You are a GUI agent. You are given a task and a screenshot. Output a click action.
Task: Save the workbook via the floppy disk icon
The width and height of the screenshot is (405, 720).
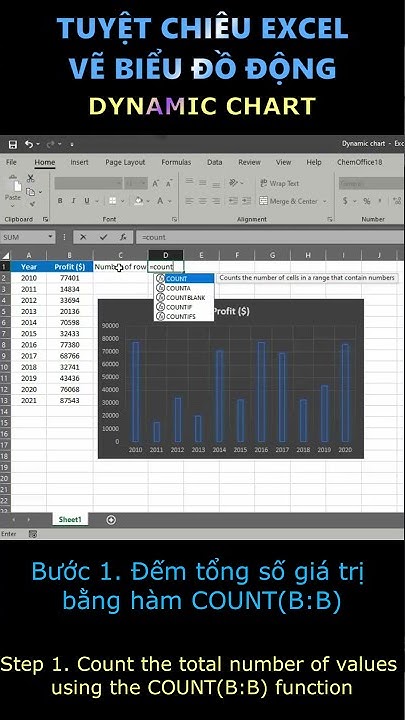[13, 145]
